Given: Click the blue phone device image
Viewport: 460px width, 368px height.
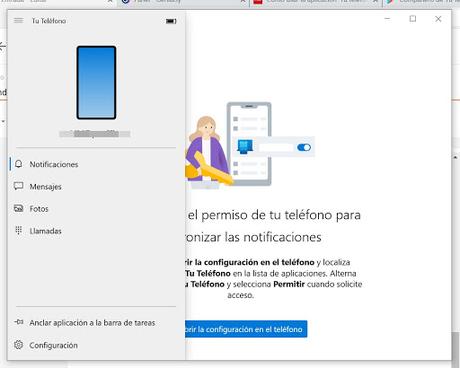Looking at the screenshot, I should click(x=96, y=83).
